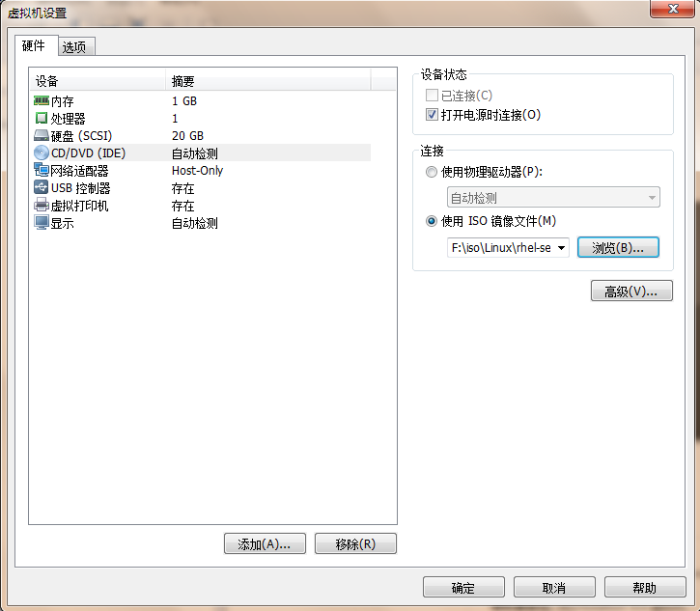Click the 取消 button

coord(554,587)
